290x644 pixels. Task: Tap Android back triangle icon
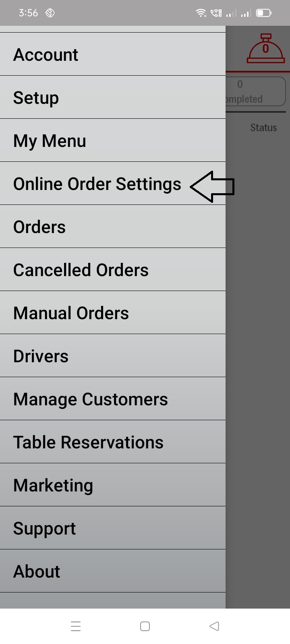(214, 626)
